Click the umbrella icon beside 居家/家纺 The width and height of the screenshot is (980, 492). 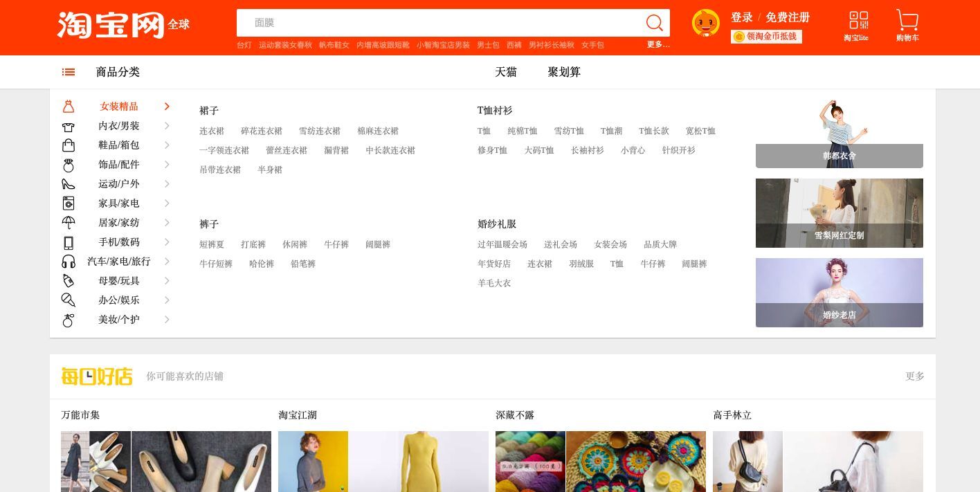click(x=68, y=223)
